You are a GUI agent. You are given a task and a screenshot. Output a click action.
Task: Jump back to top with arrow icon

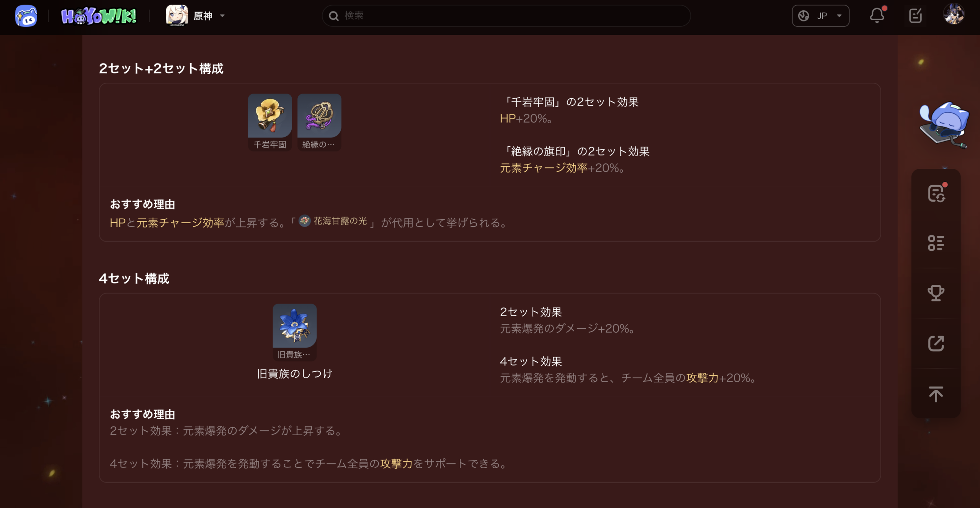tap(936, 394)
